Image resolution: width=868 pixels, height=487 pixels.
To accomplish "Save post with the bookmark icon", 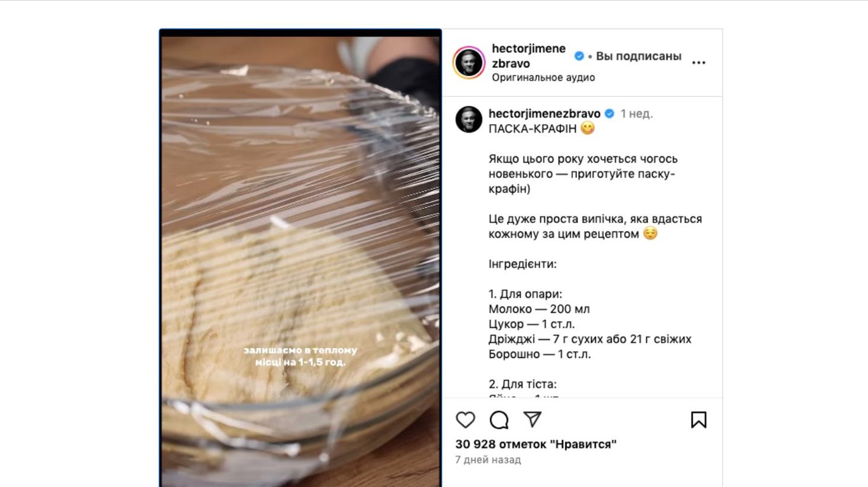I will (698, 420).
